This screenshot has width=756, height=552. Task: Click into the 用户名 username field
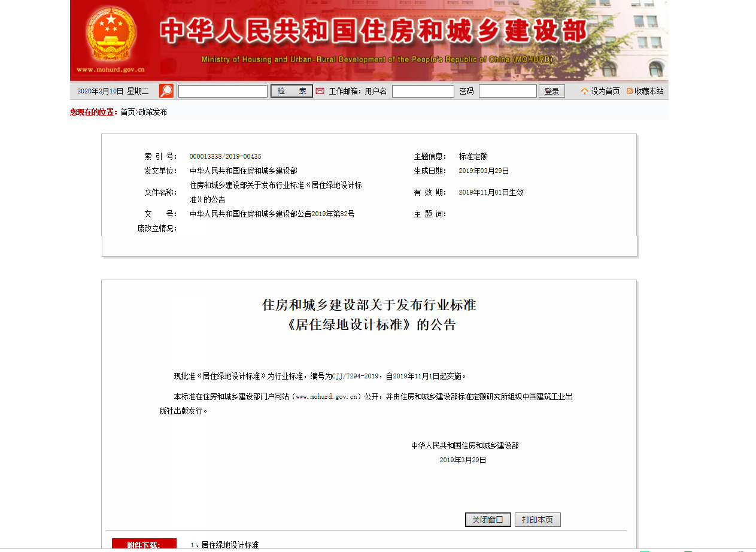pyautogui.click(x=423, y=91)
